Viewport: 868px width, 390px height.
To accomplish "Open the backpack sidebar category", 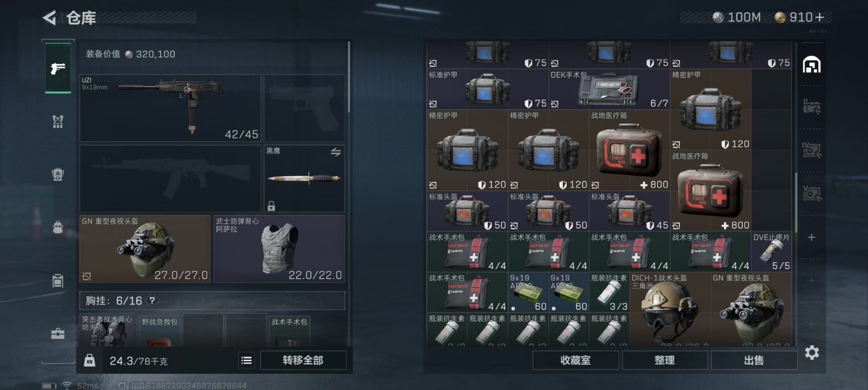I will (x=58, y=226).
